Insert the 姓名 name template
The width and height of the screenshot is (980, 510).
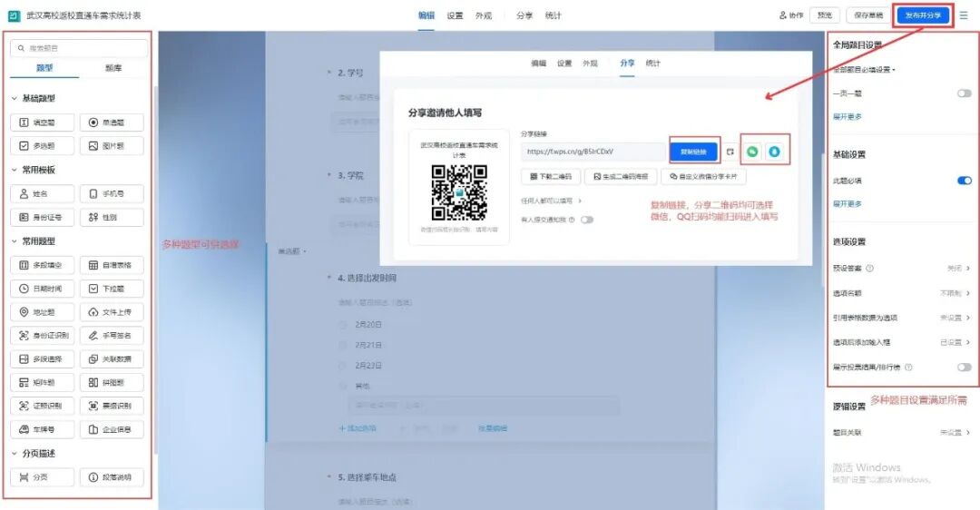click(42, 194)
